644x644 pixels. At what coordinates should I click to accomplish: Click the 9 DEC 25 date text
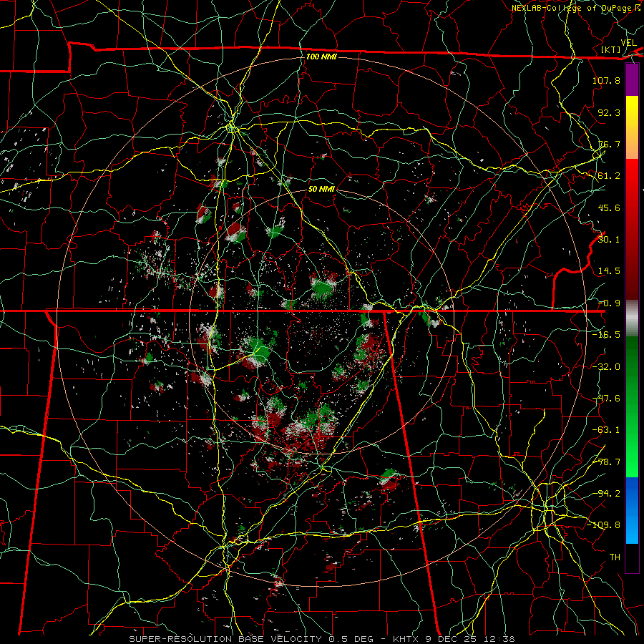452,639
